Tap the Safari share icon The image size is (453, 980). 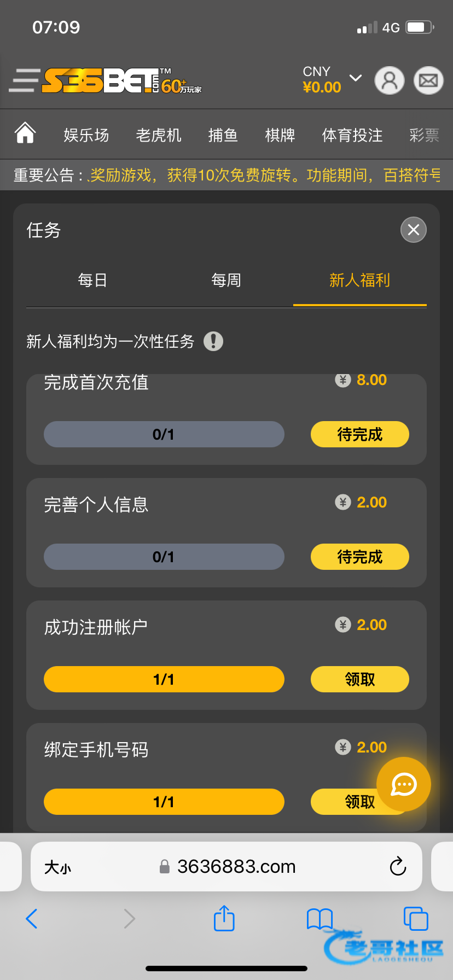[224, 918]
